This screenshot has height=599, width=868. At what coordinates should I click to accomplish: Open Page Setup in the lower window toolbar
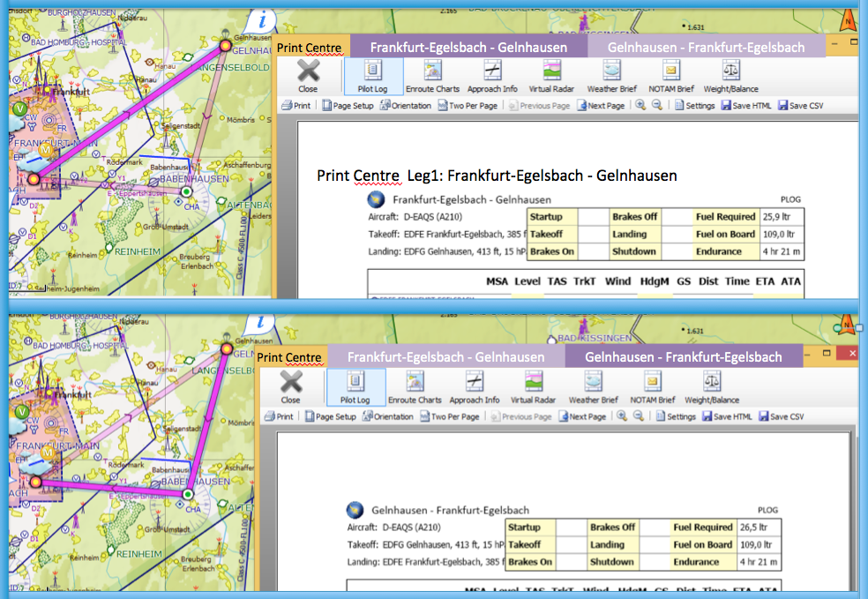pos(331,416)
